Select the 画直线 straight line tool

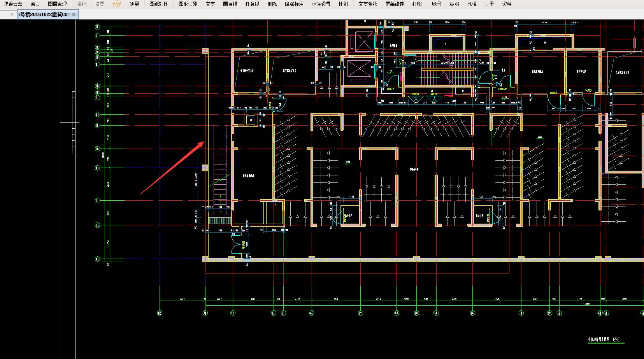coord(230,4)
